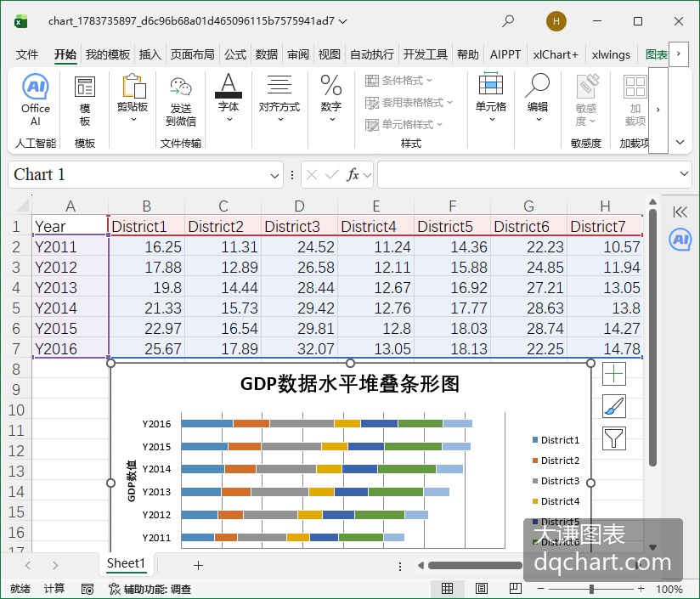Select cell with value 32.07
Screen dimensions: 700x599
click(299, 348)
